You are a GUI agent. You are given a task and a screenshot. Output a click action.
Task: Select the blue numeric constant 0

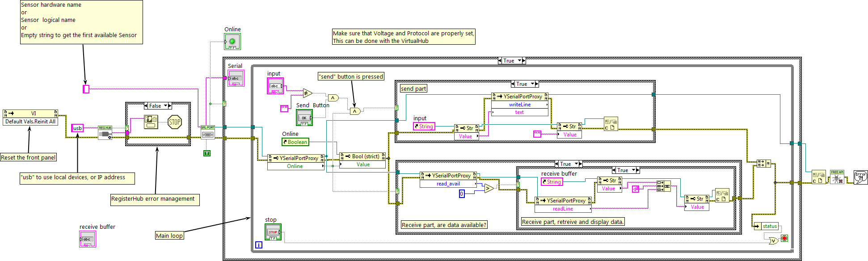[462, 194]
